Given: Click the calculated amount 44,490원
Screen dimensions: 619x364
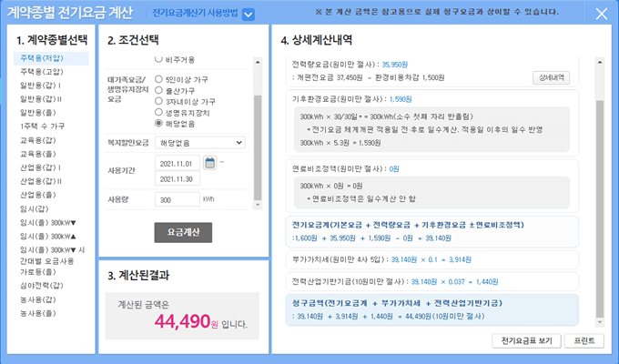Looking at the screenshot, I should (186, 321).
